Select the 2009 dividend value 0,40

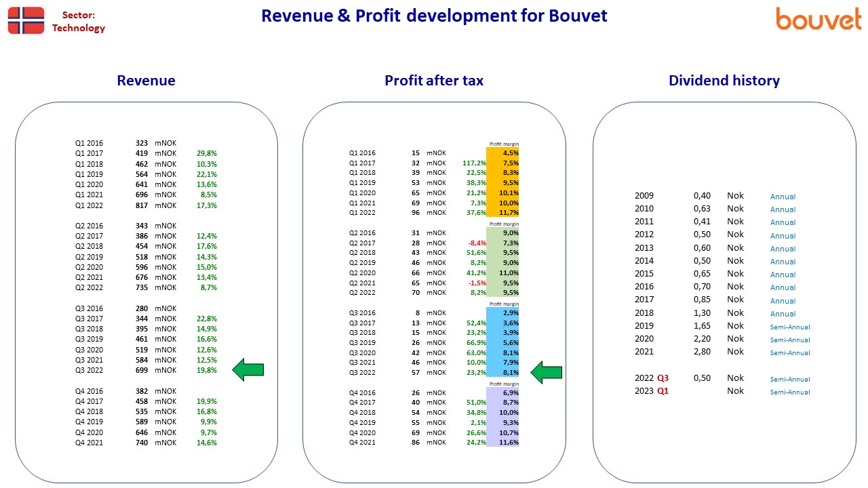click(702, 196)
